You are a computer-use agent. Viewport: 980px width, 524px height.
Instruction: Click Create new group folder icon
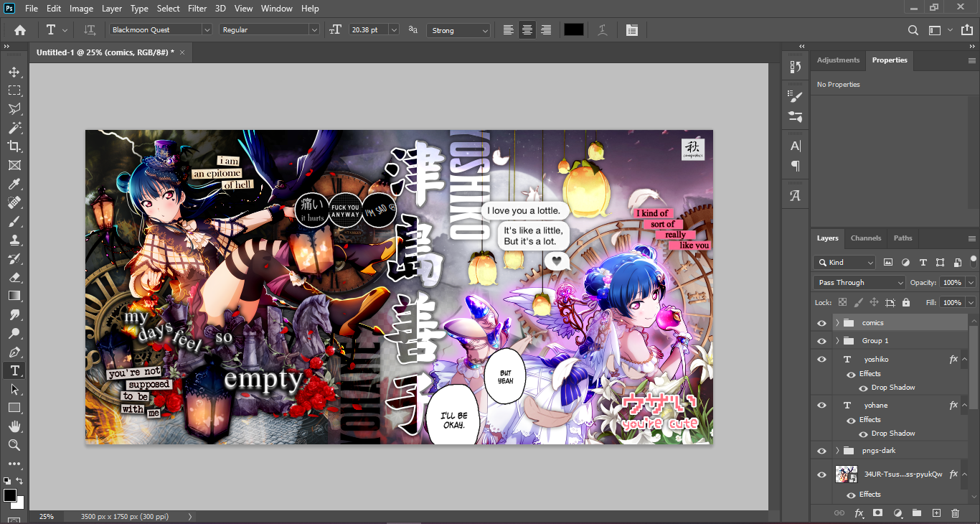(x=916, y=513)
